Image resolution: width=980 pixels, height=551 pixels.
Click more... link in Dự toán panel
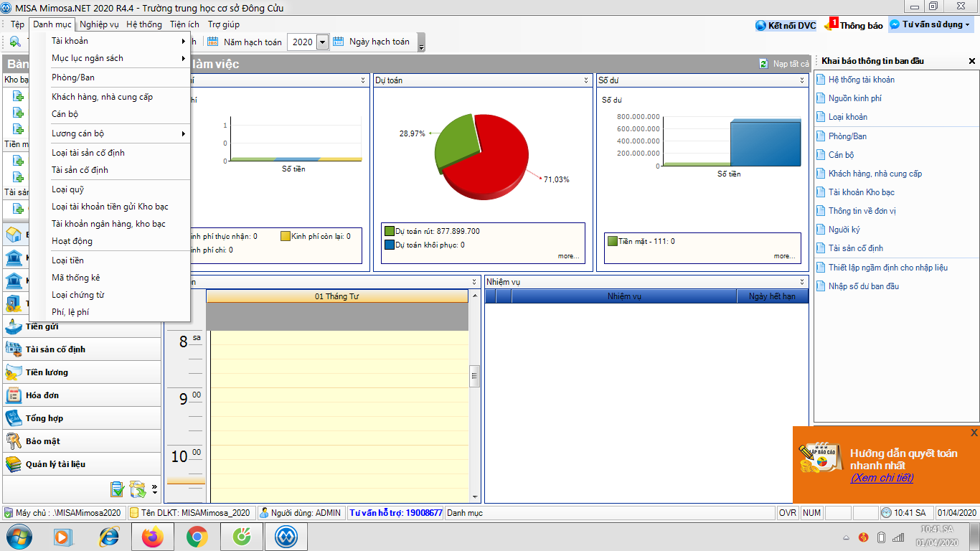tap(568, 256)
